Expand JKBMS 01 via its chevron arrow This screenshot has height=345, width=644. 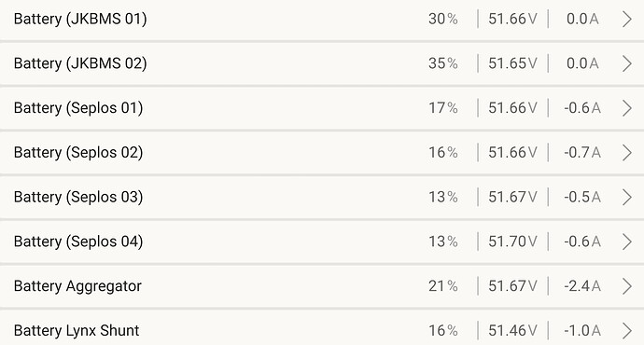click(x=627, y=20)
